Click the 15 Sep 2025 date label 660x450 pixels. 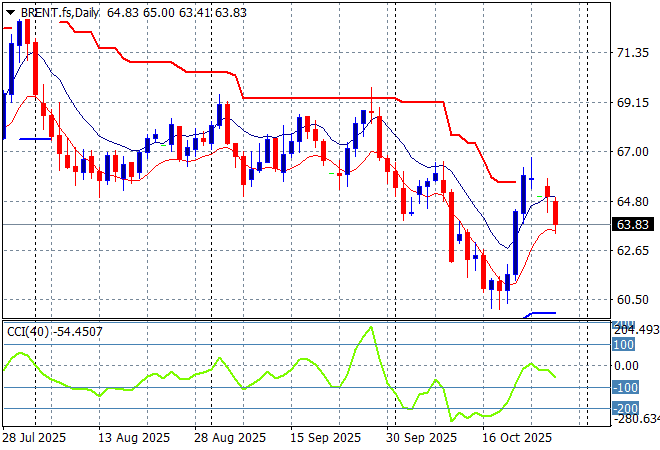tap(325, 438)
